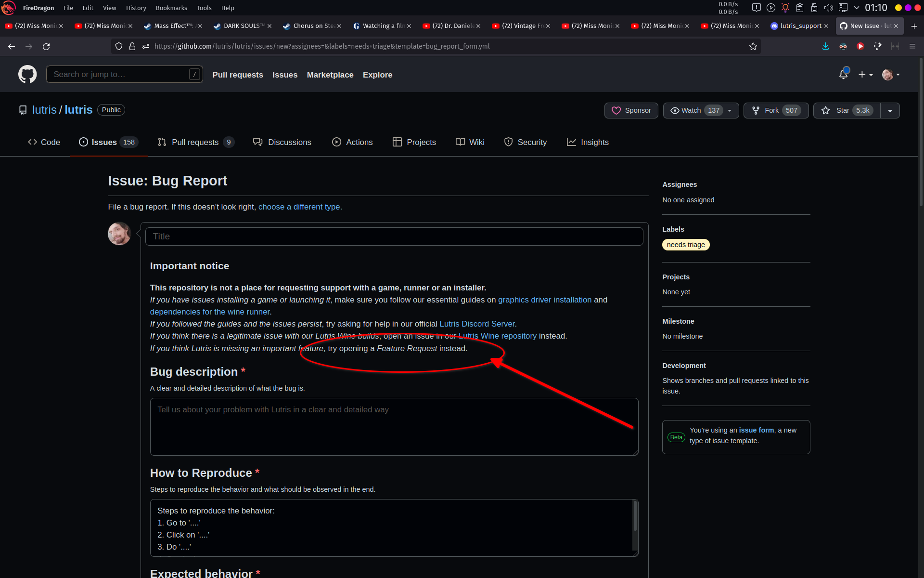This screenshot has width=924, height=578.
Task: Click choose a different type link
Action: 300,207
